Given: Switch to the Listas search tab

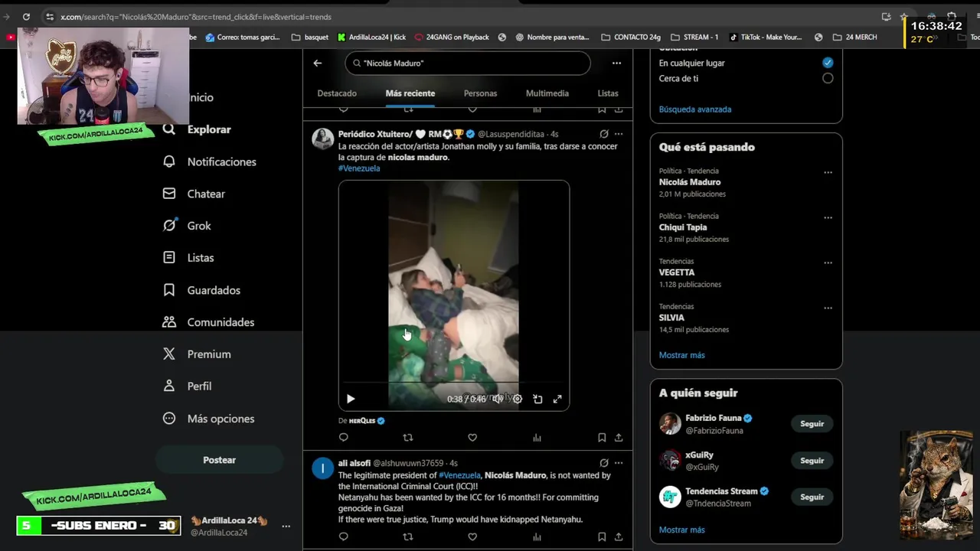Looking at the screenshot, I should tap(608, 93).
